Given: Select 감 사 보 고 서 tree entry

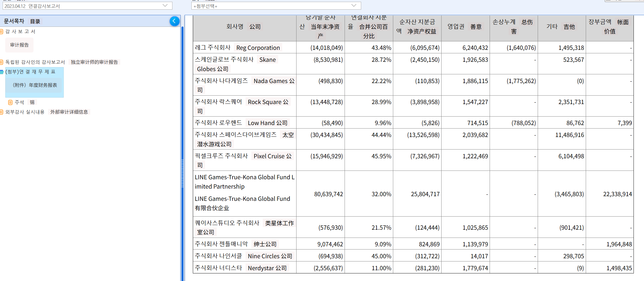Looking at the screenshot, I should (20, 31).
